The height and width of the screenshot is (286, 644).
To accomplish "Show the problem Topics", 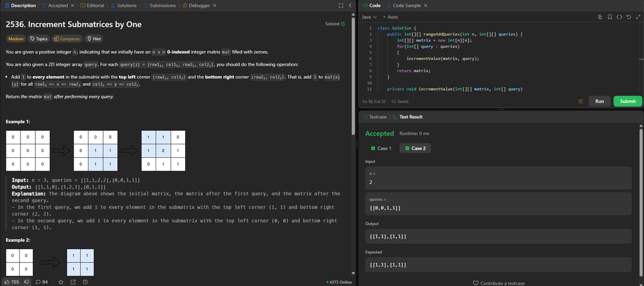I will coord(39,39).
